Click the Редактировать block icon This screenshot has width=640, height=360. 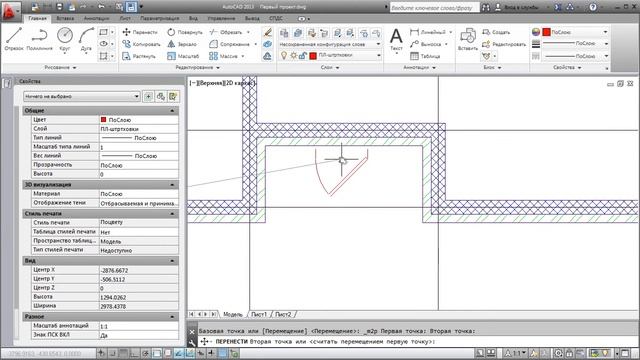click(504, 44)
